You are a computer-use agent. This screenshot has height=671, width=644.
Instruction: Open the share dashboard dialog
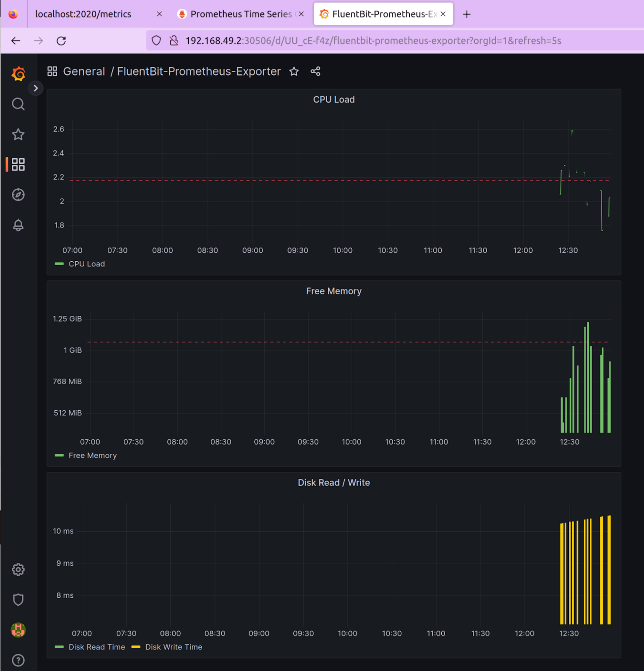coord(315,72)
